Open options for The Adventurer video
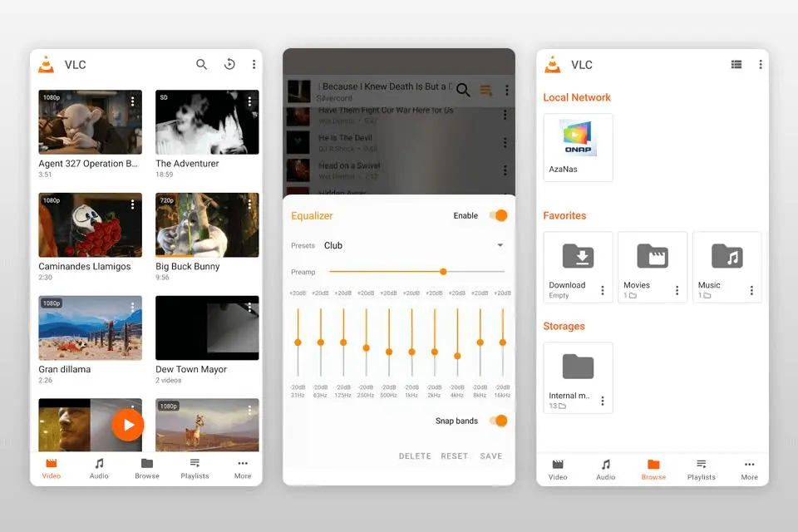This screenshot has width=798, height=532. pyautogui.click(x=249, y=101)
